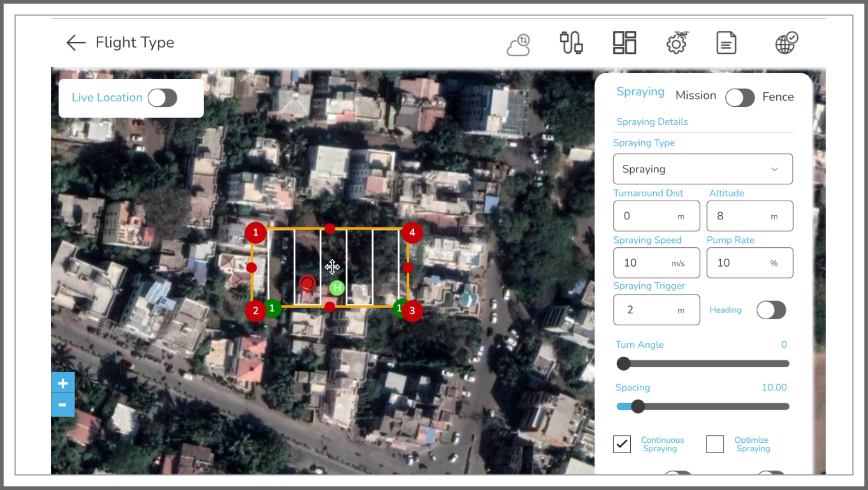Click the green Home point marker on the map
The image size is (868, 490).
[336, 288]
